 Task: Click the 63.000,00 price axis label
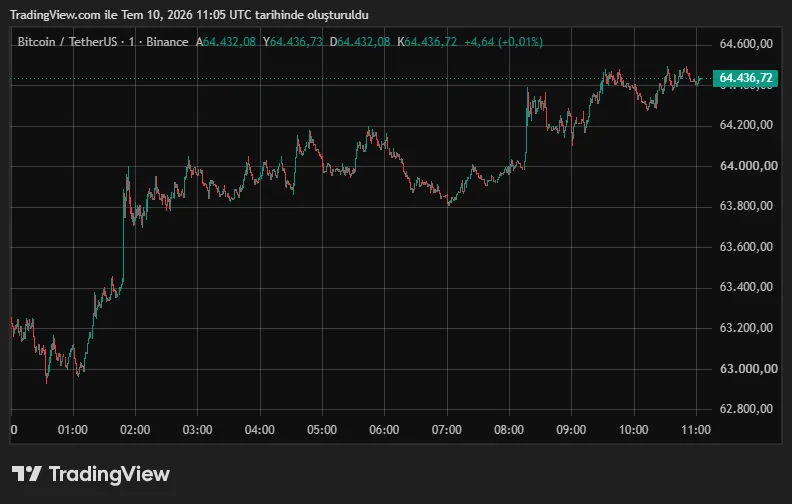click(x=748, y=369)
